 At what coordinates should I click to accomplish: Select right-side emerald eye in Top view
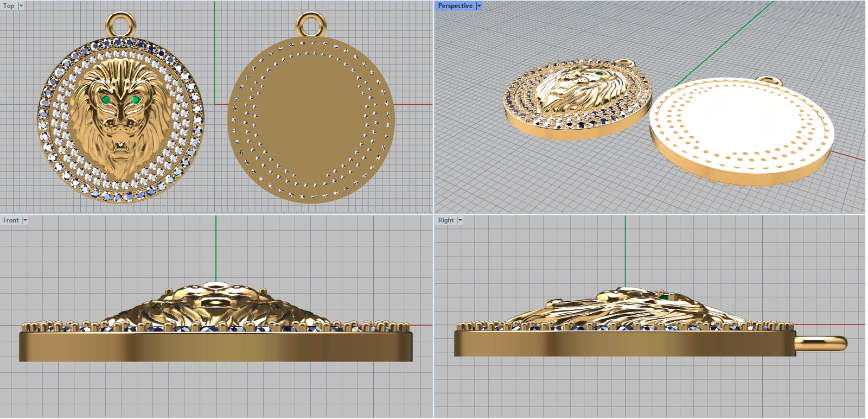click(x=136, y=99)
